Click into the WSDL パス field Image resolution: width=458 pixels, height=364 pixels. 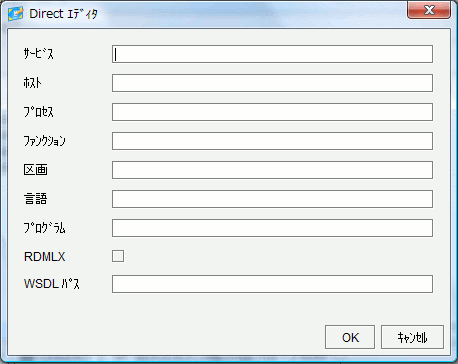pyautogui.click(x=272, y=284)
